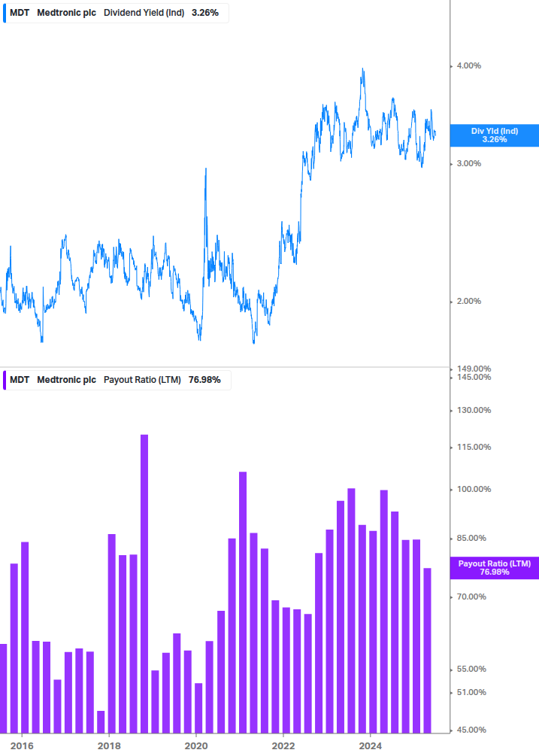Click the 2024 label on the time axis
Screen dimensions: 539x756
point(370,746)
